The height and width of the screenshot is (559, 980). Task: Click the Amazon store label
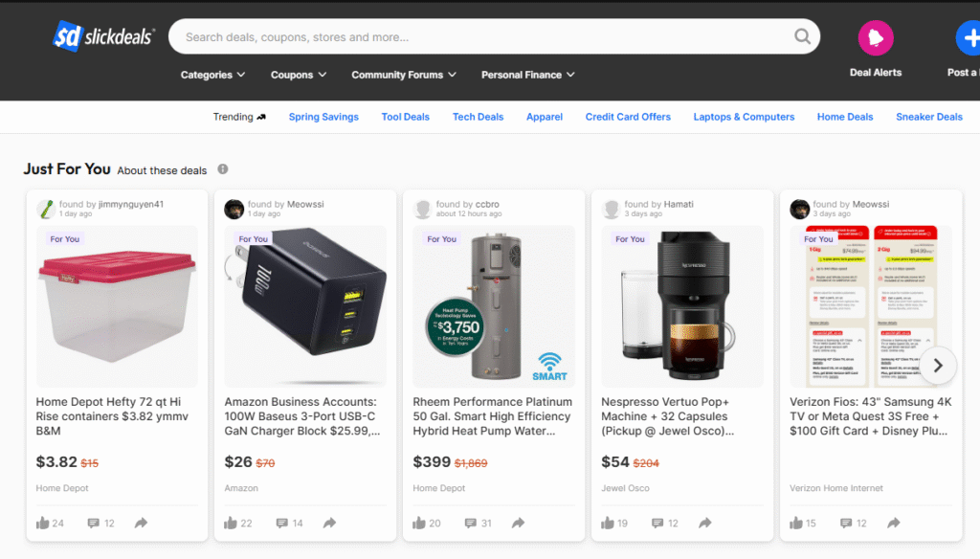click(241, 488)
